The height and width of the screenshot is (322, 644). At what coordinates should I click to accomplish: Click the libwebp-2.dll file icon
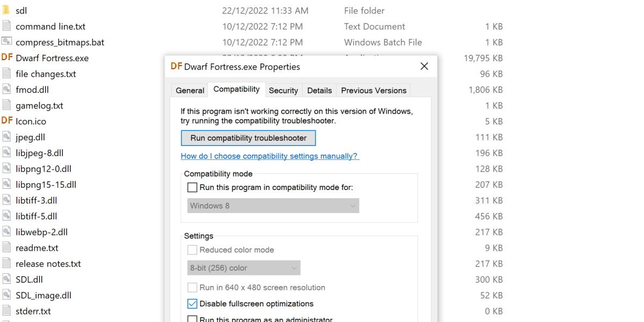[x=6, y=232]
